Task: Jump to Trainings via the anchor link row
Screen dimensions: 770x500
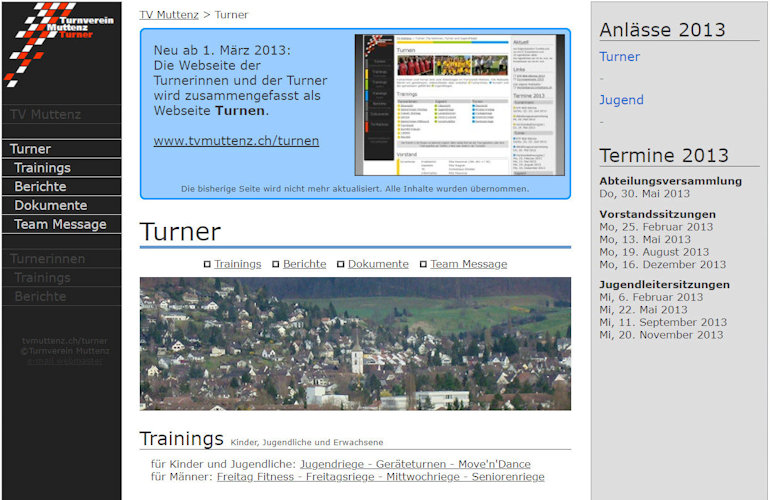Action: click(x=238, y=264)
